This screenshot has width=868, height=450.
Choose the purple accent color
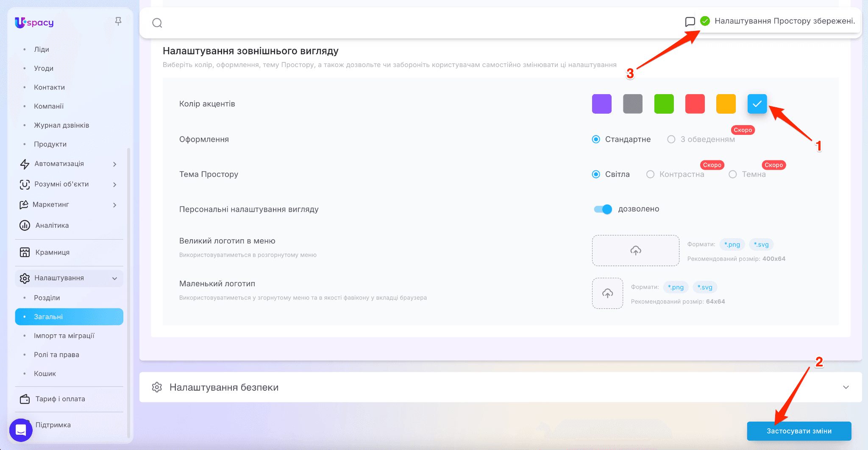click(602, 104)
